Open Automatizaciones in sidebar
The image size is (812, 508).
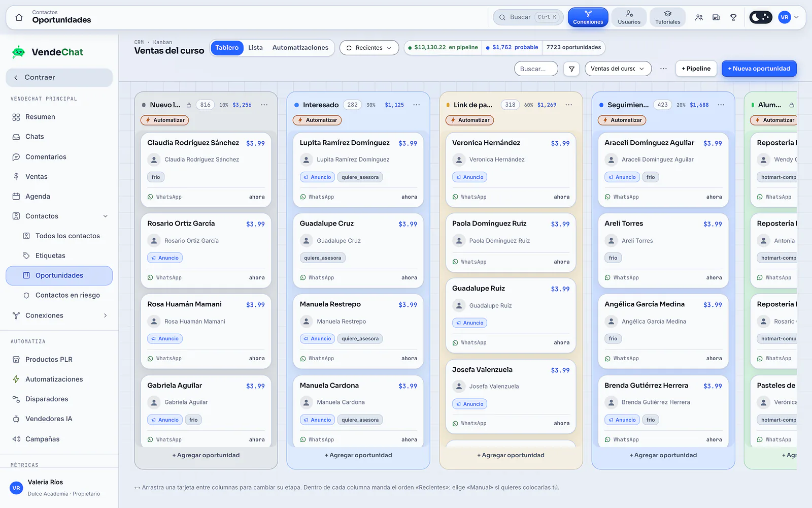pyautogui.click(x=59, y=379)
